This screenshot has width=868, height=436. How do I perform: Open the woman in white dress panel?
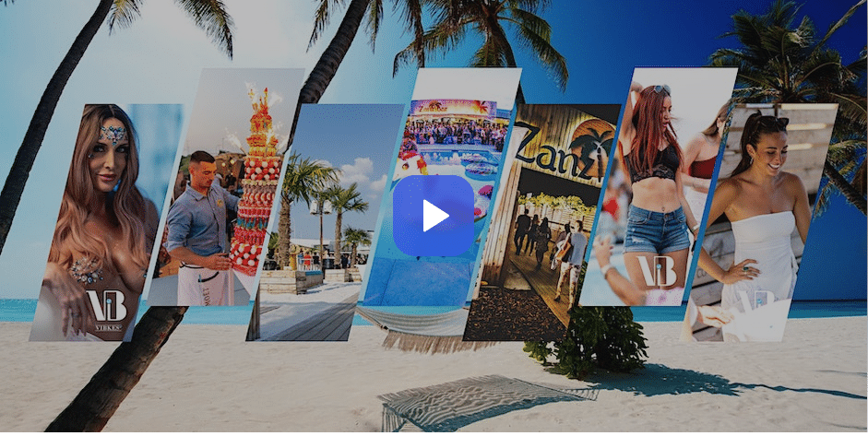759,222
